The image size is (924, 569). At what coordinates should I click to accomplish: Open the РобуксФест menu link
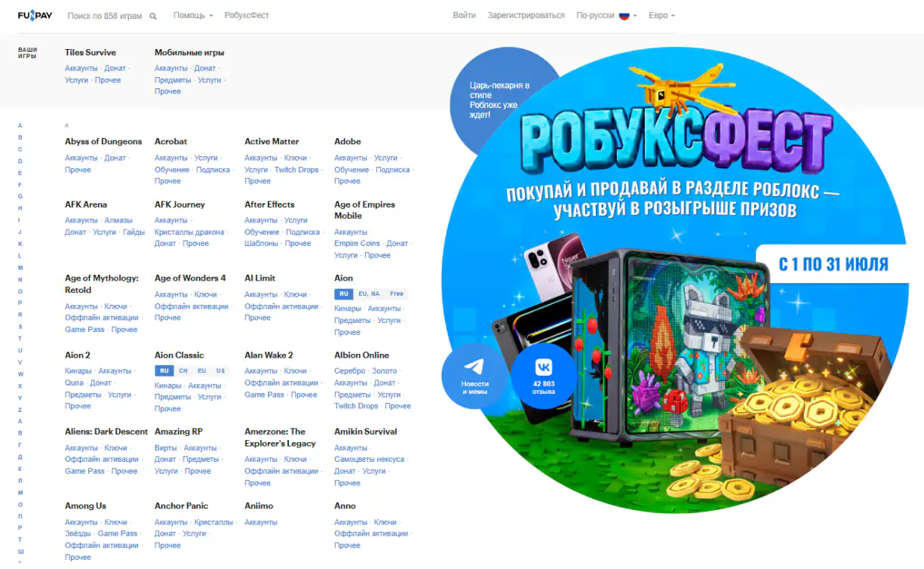247,15
